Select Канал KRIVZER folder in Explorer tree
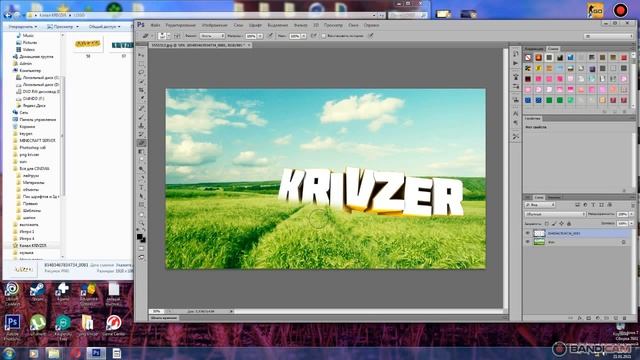Image resolution: width=640 pixels, height=360 pixels. coord(33,246)
